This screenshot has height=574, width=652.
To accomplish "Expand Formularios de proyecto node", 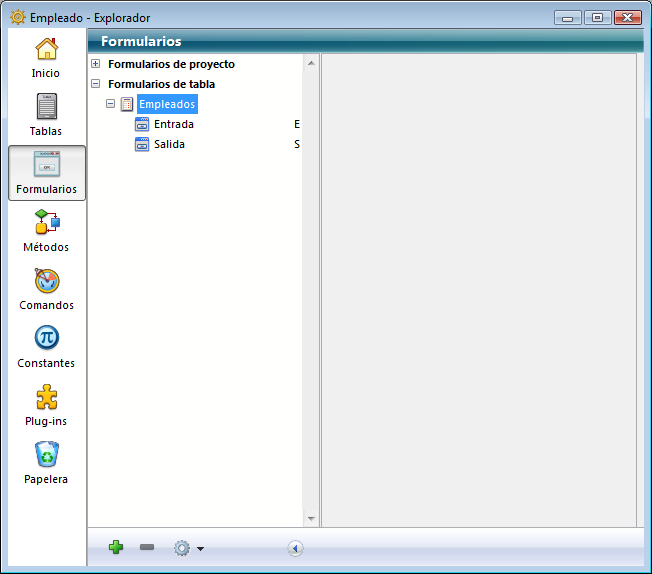I will coord(96,64).
